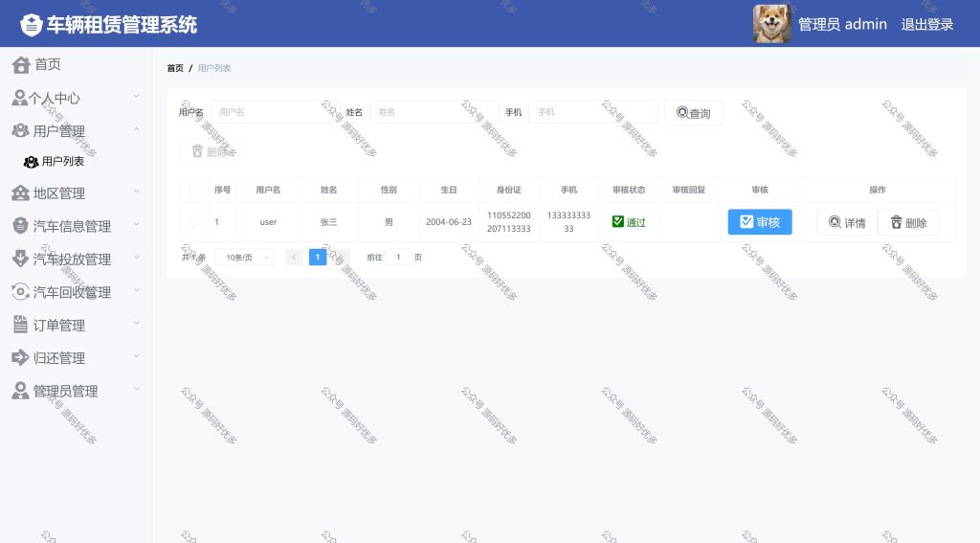The height and width of the screenshot is (543, 980).
Task: Click the 首页 breadcrumb link
Action: [x=175, y=68]
